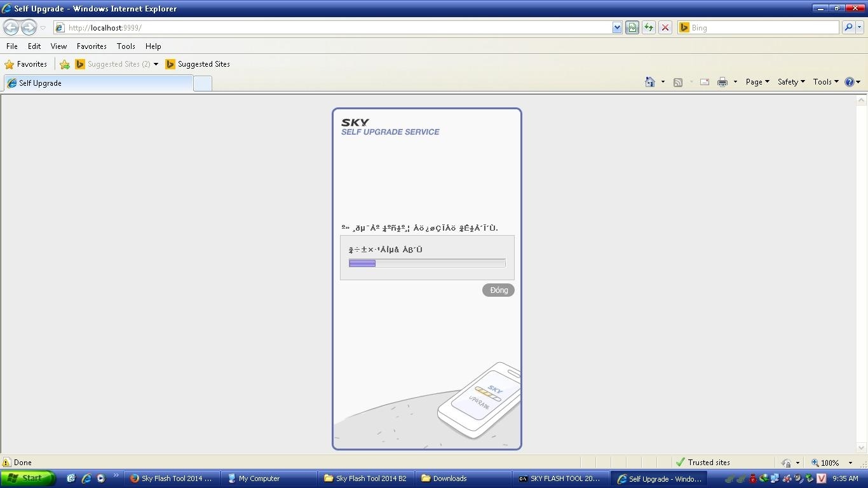This screenshot has width=868, height=488.
Task: Click the red V tray icon
Action: pyautogui.click(x=821, y=478)
